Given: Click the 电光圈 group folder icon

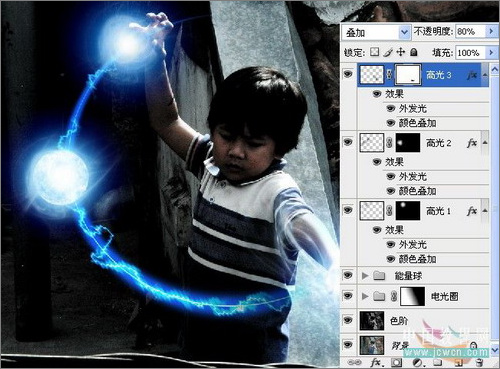Looking at the screenshot, I should [379, 296].
